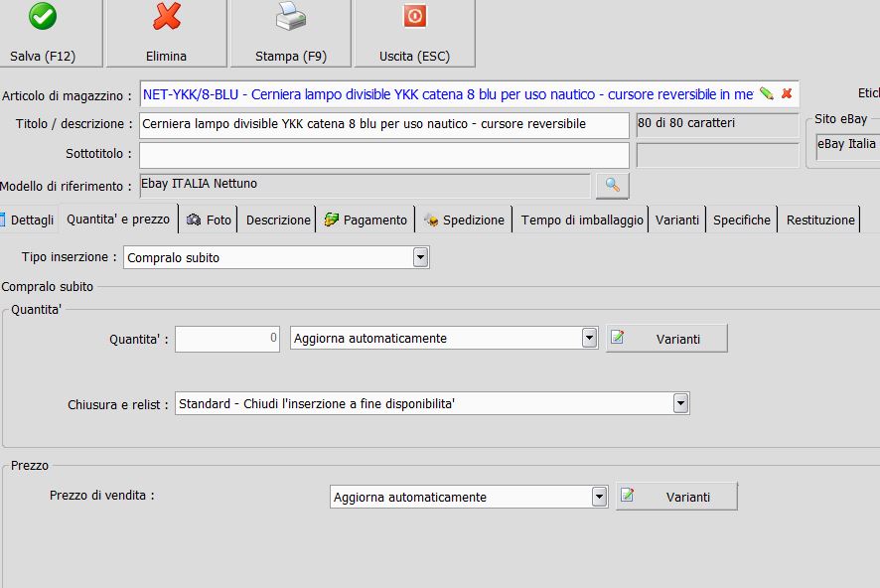
Task: Click the Titolo / descrizione text field
Action: [383, 124]
